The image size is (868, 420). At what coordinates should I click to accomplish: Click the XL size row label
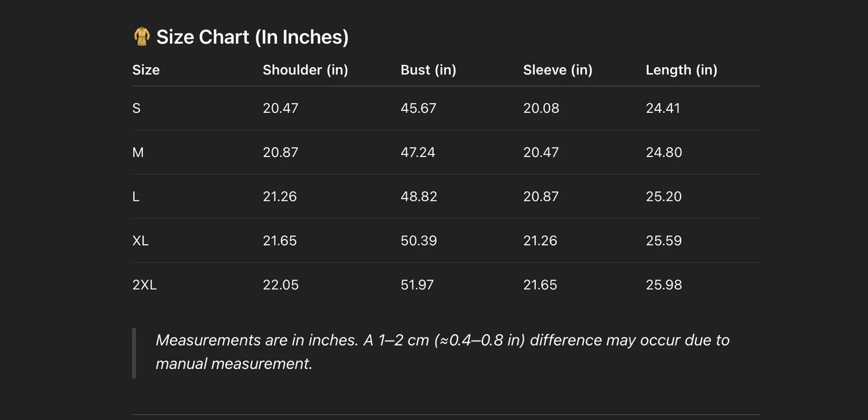(141, 241)
